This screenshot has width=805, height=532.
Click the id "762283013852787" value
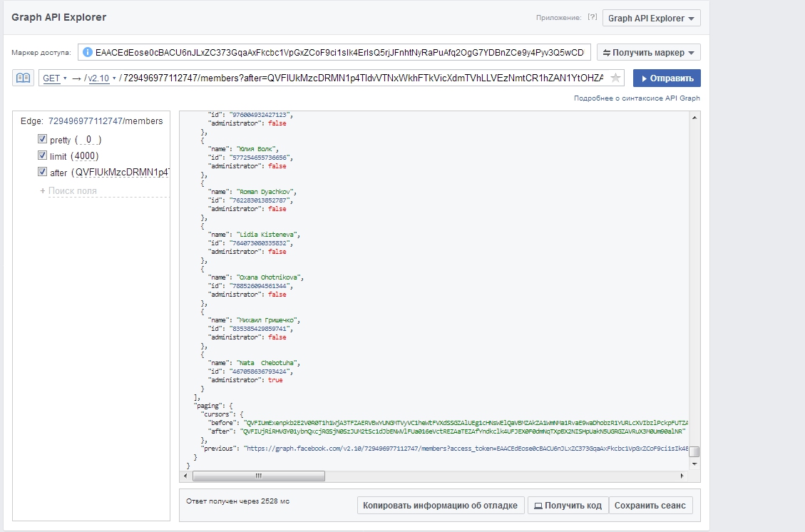[x=260, y=200]
